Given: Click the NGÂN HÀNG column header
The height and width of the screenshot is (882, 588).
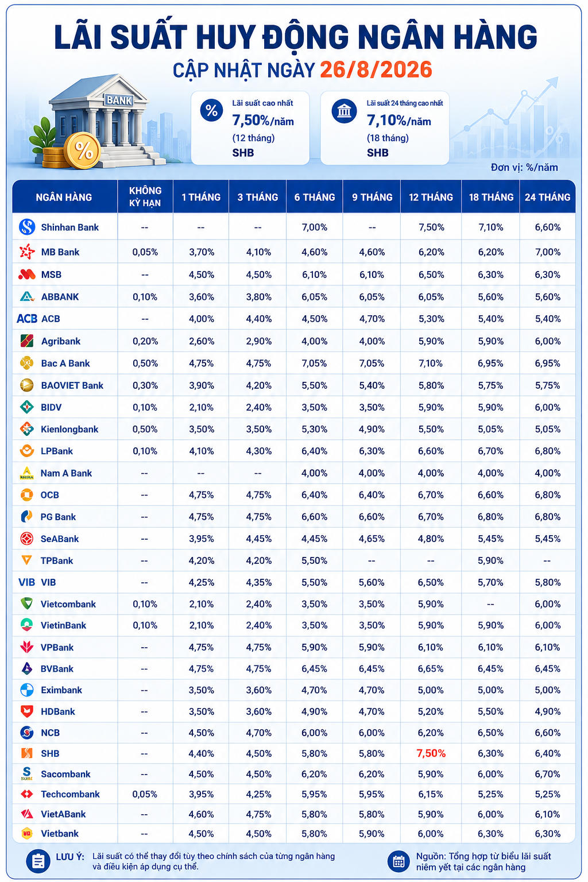Looking at the screenshot, I should [64, 197].
